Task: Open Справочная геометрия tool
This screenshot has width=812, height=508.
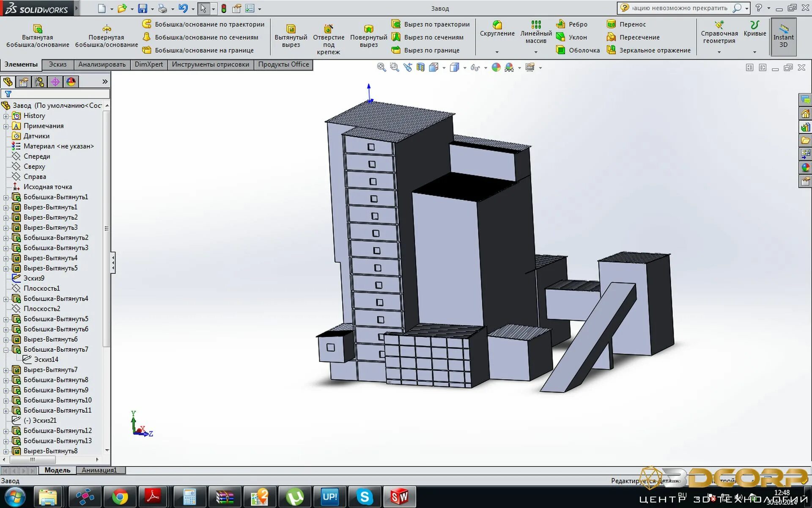Action: 719,32
